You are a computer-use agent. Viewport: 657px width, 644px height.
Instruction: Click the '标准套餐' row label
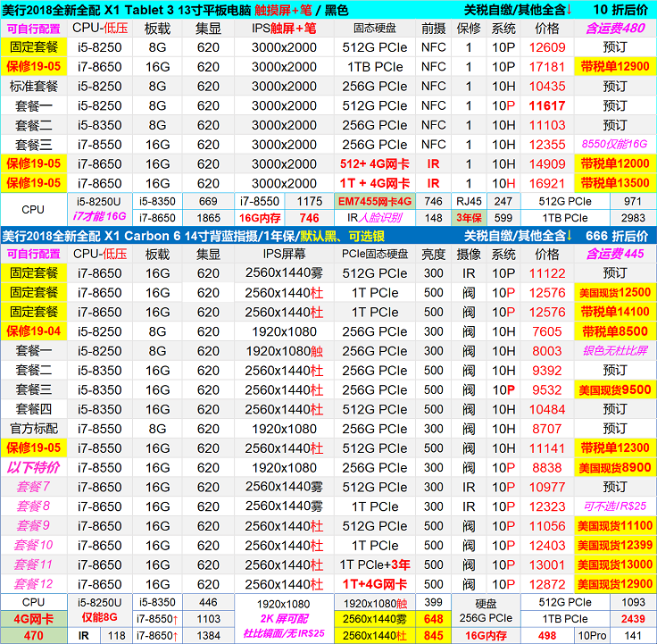pyautogui.click(x=34, y=86)
